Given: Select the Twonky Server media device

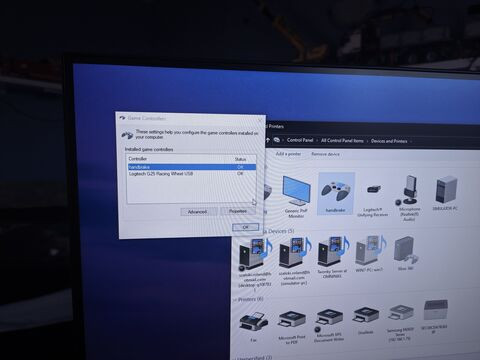Looking at the screenshot, I should [x=332, y=257].
